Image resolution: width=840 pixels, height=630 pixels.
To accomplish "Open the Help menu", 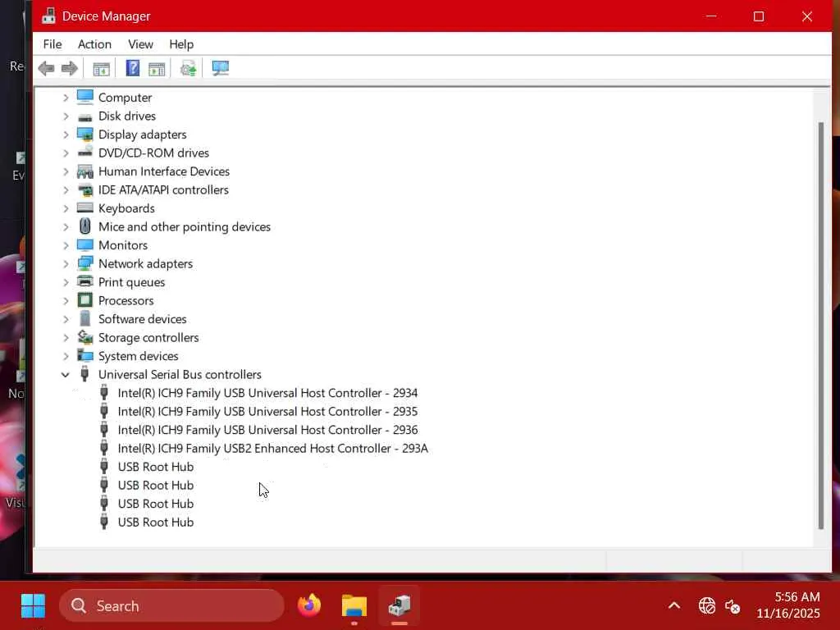I will (181, 44).
